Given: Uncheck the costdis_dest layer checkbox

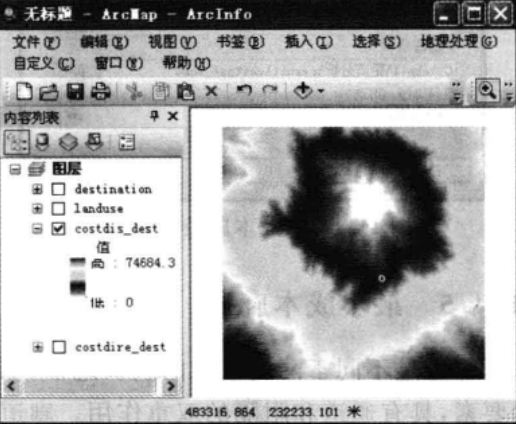Looking at the screenshot, I should point(58,229).
